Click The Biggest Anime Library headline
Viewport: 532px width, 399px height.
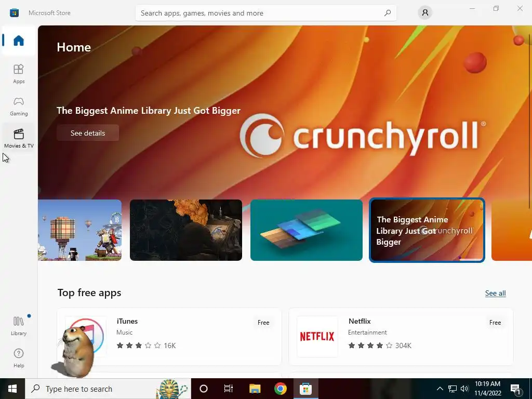tap(149, 111)
